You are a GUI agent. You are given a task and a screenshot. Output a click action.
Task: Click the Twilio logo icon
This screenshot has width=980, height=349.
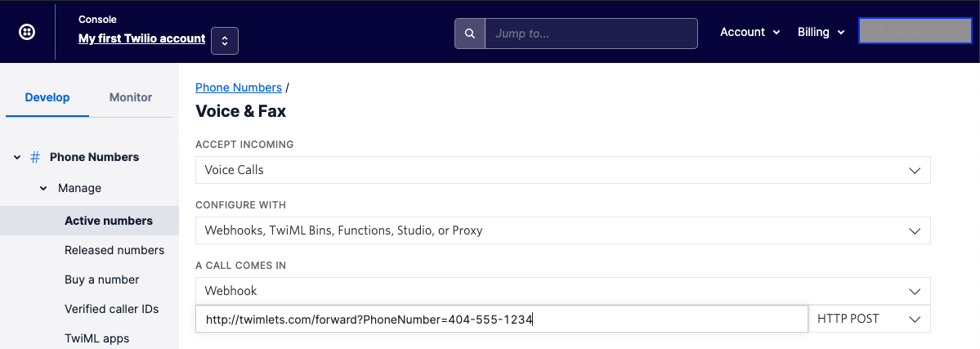click(28, 33)
